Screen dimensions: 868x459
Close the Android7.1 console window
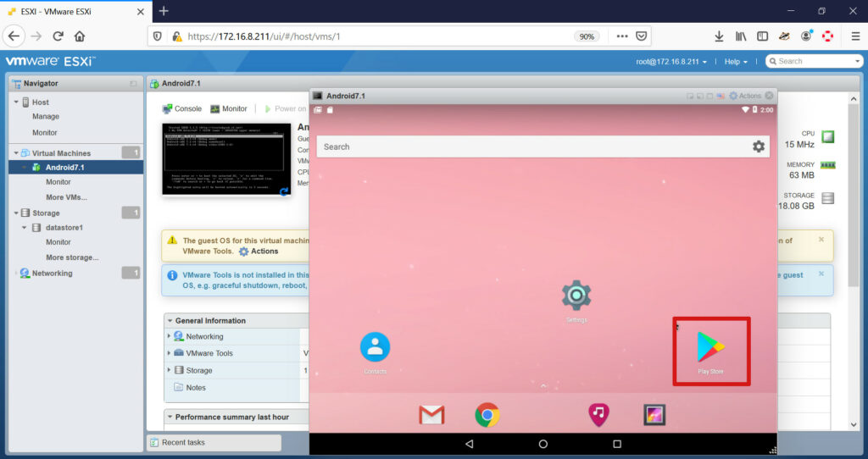769,96
